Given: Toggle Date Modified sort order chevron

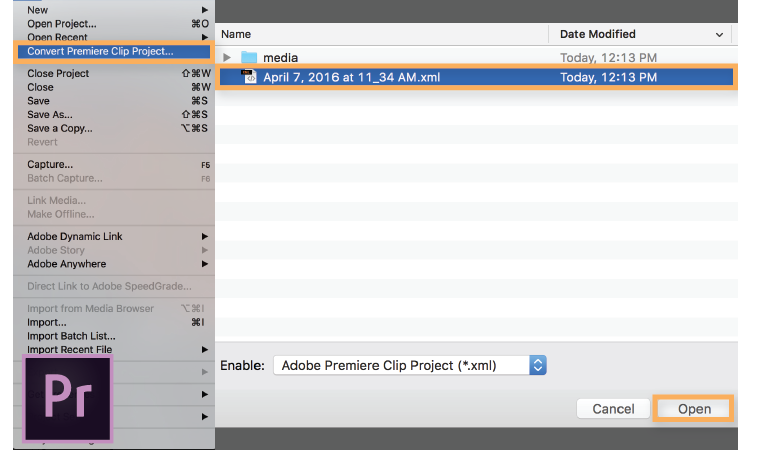Looking at the screenshot, I should click(719, 34).
